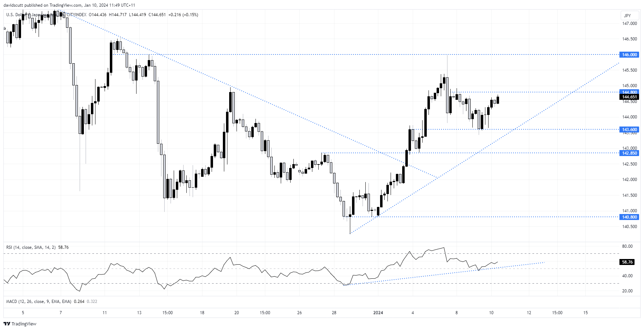Click the 28 date label on time axis
Viewport: 644px width, 330px height.
coord(334,313)
